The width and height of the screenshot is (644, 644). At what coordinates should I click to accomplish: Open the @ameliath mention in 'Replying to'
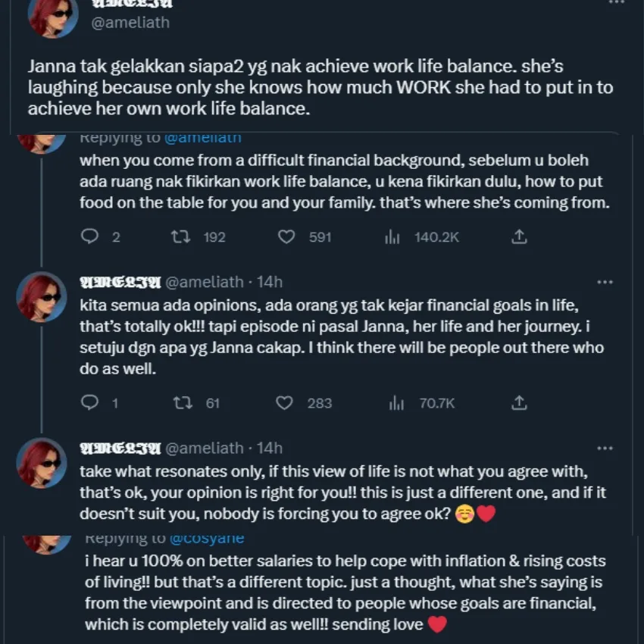pos(202,138)
